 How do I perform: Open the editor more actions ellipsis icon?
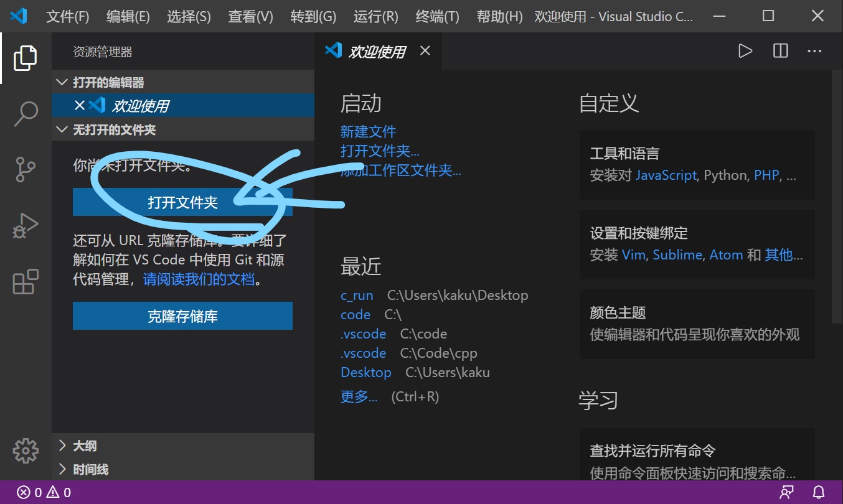814,50
